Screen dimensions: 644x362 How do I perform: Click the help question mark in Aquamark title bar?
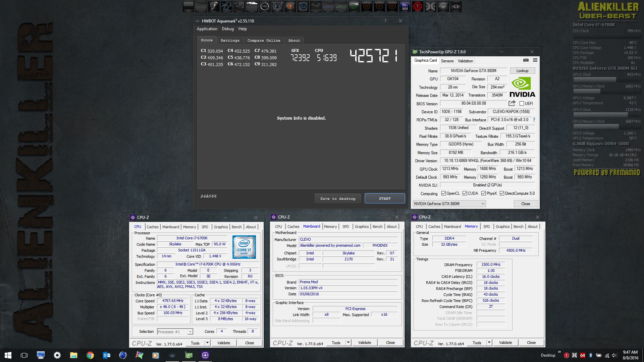(x=385, y=21)
